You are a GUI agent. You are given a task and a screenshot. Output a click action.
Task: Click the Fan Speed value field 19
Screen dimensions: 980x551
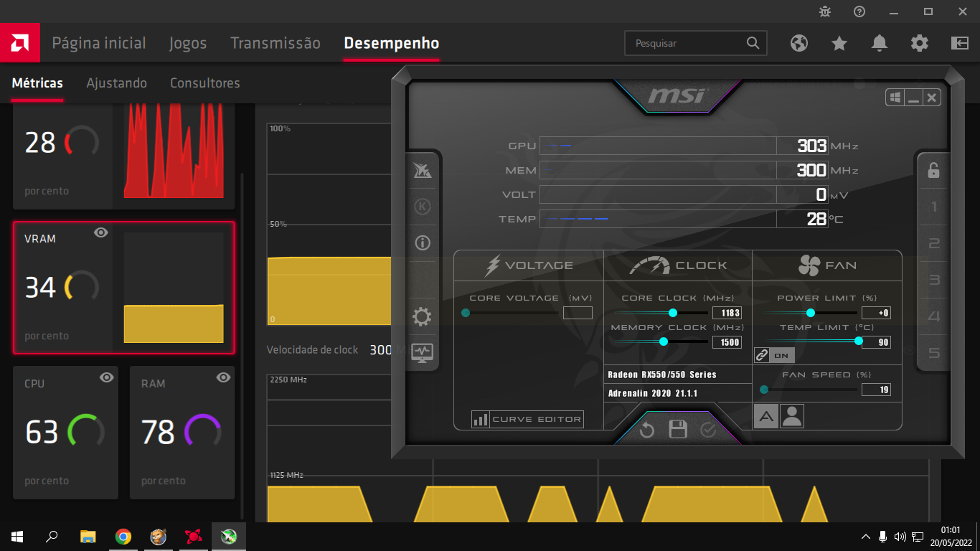point(876,390)
